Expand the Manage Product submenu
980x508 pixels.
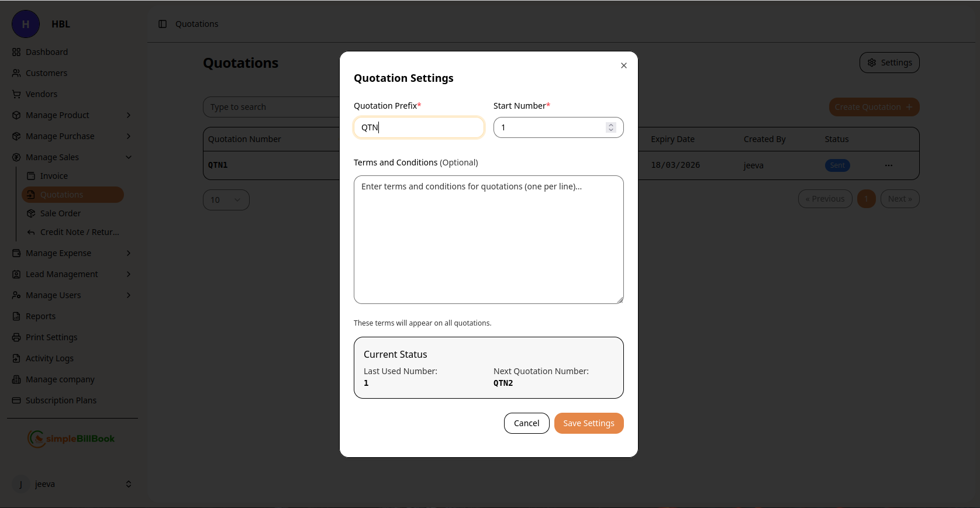coord(129,115)
